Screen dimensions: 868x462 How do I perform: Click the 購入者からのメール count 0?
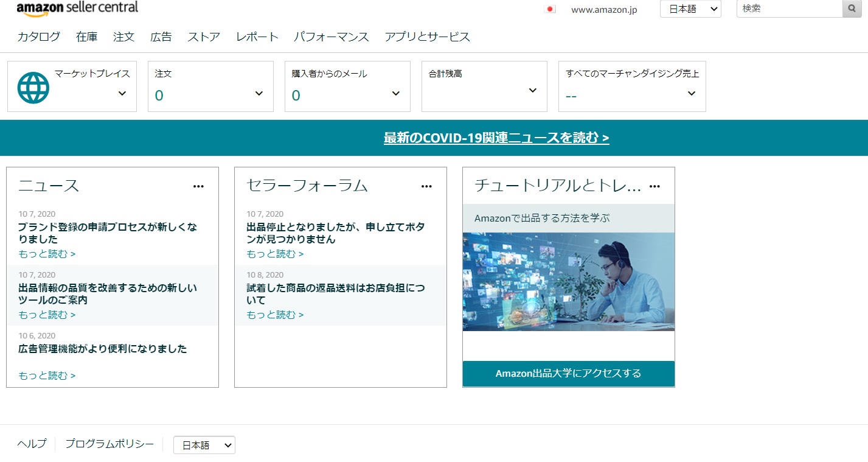click(x=296, y=96)
